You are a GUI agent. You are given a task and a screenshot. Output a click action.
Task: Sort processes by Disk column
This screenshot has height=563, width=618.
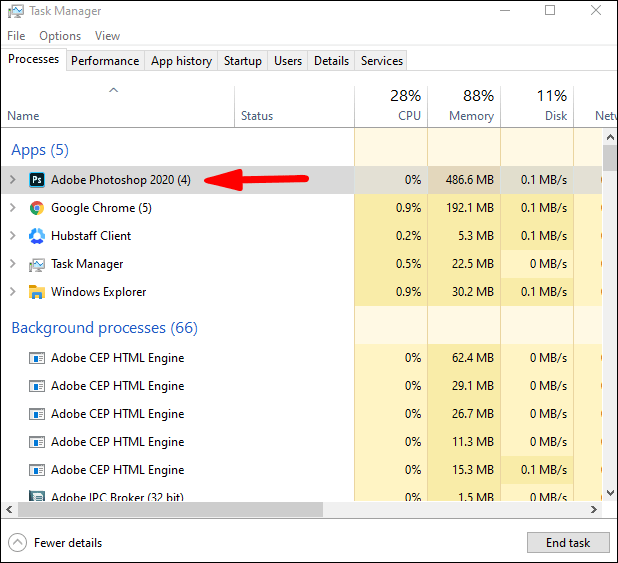click(537, 107)
